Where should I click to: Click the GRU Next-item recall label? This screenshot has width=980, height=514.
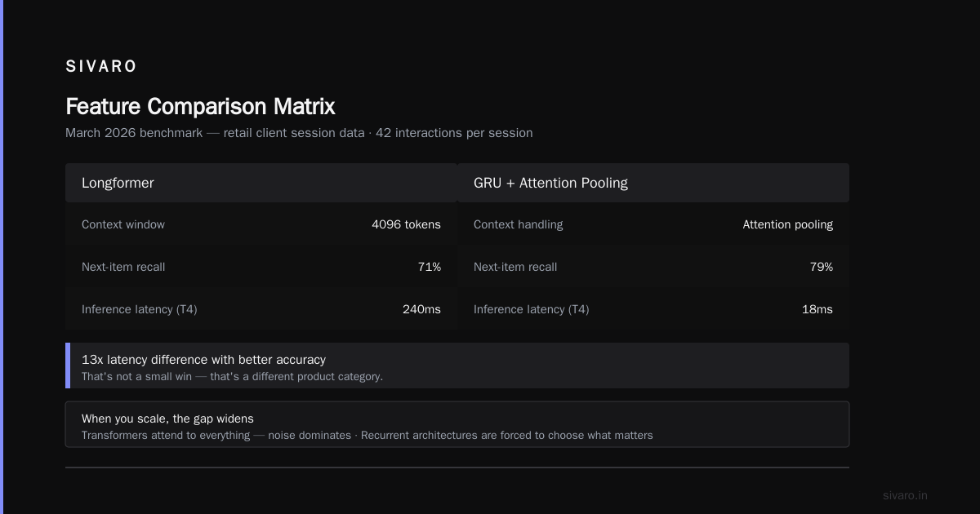click(515, 267)
